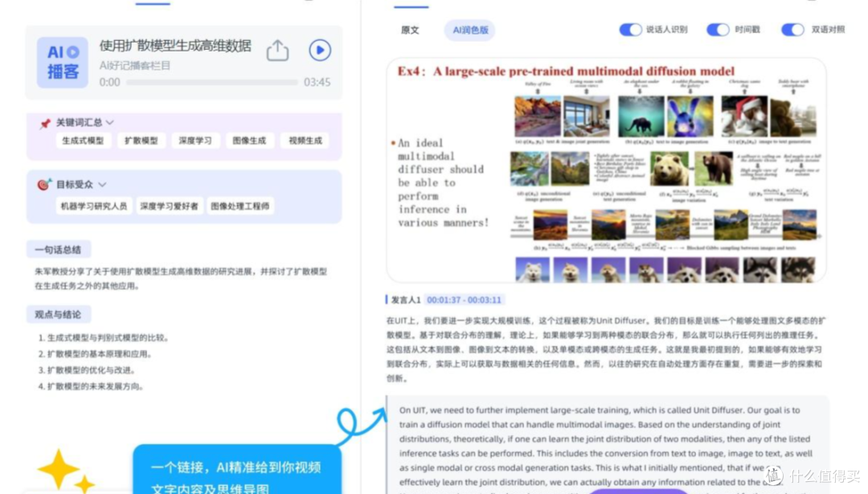Toggle 说话人识别 speaker recognition switch
This screenshot has height=494, width=868.
point(630,30)
